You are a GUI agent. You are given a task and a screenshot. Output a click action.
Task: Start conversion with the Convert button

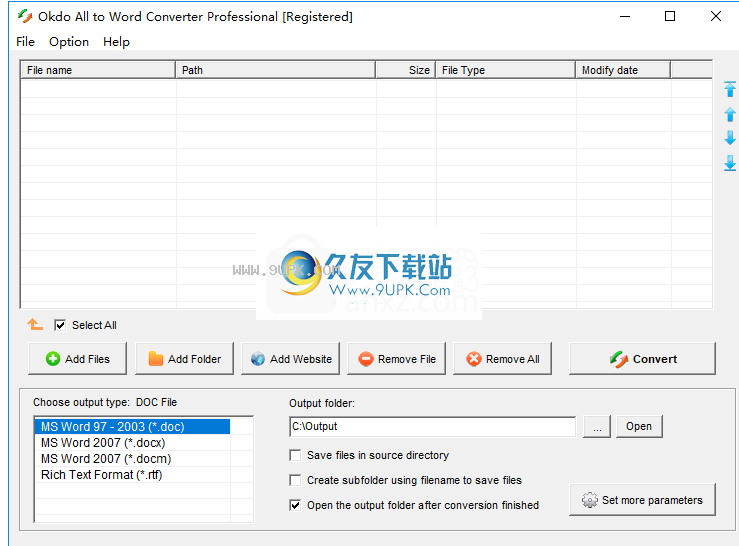pos(642,359)
